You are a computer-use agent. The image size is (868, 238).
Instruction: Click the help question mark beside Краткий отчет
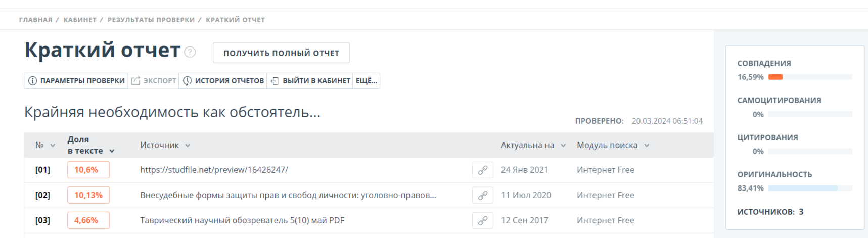point(190,52)
